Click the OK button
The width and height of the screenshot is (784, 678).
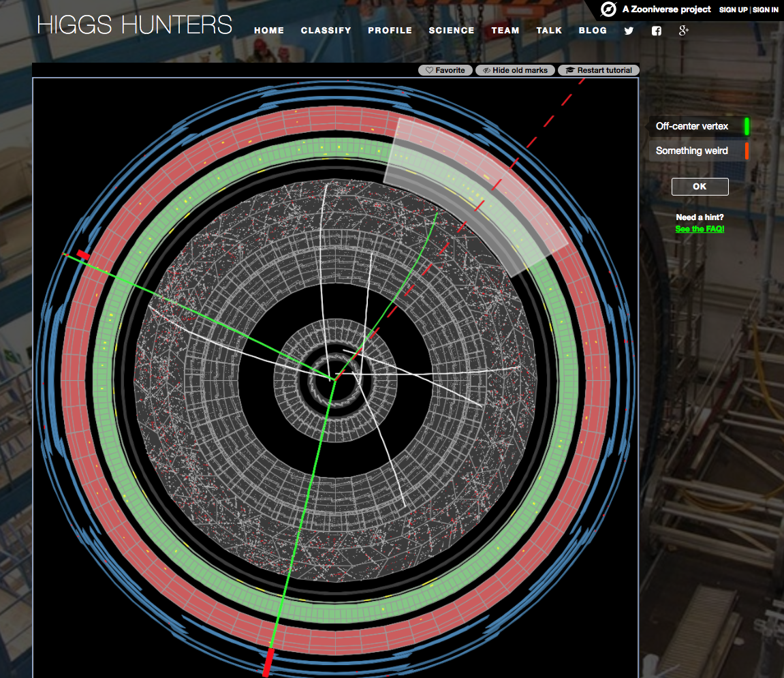click(700, 187)
